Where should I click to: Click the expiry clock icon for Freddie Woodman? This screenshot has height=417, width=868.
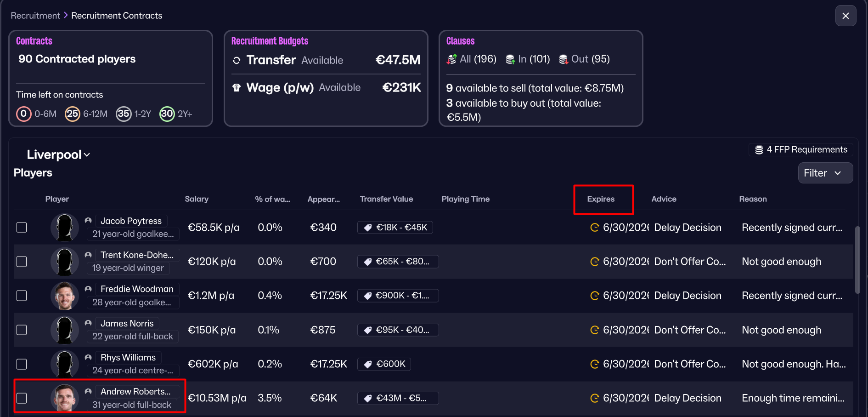[x=595, y=296]
